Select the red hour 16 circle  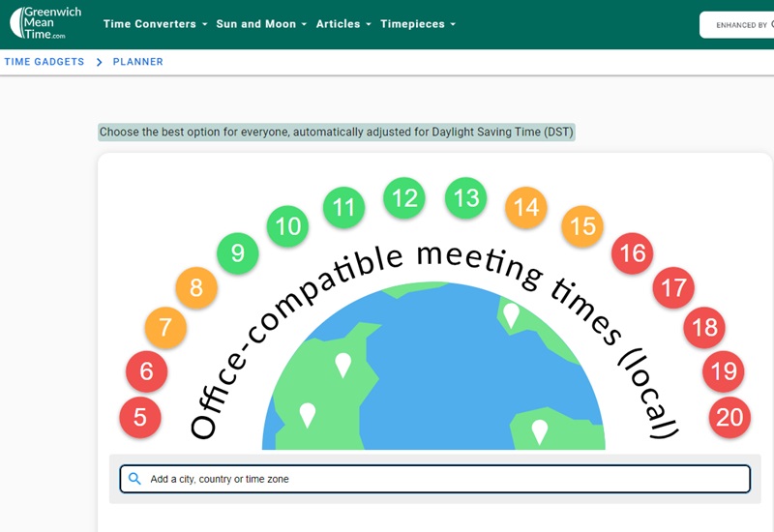(633, 253)
